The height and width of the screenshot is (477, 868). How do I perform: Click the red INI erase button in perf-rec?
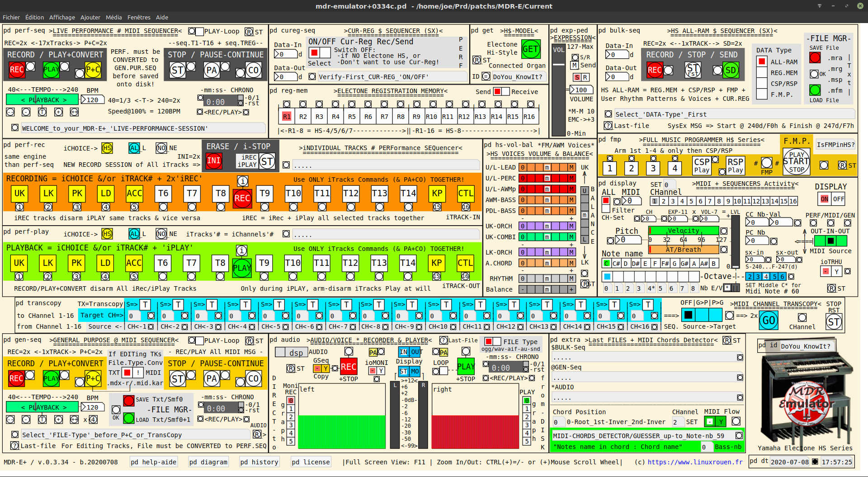(x=214, y=161)
